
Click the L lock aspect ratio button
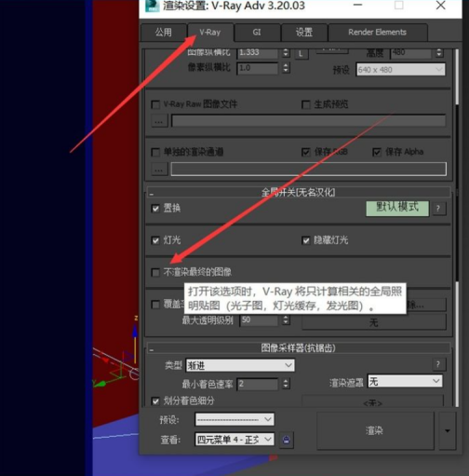click(x=301, y=54)
